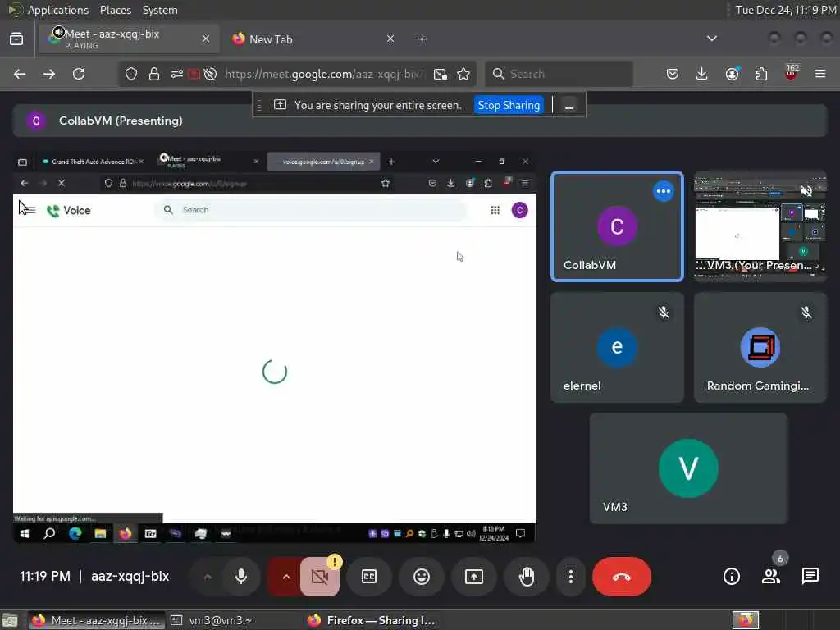Open the Firefox hamburger application menu

820,74
